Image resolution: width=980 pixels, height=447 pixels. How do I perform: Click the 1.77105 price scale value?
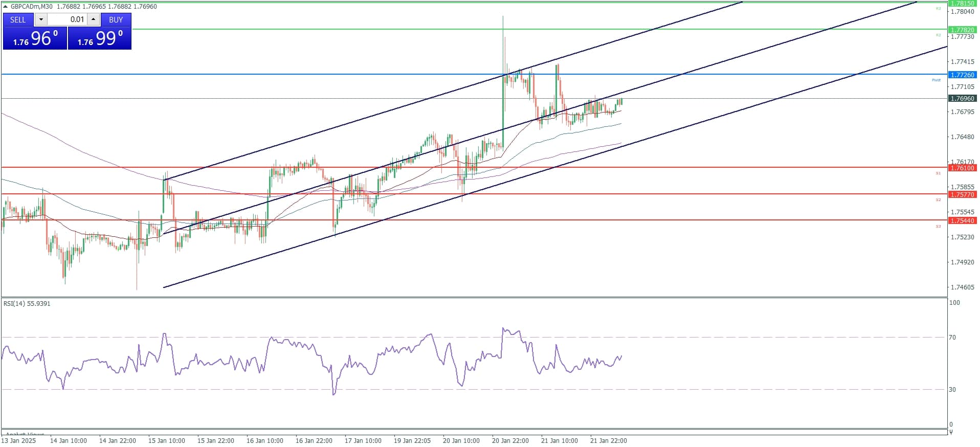(x=962, y=87)
